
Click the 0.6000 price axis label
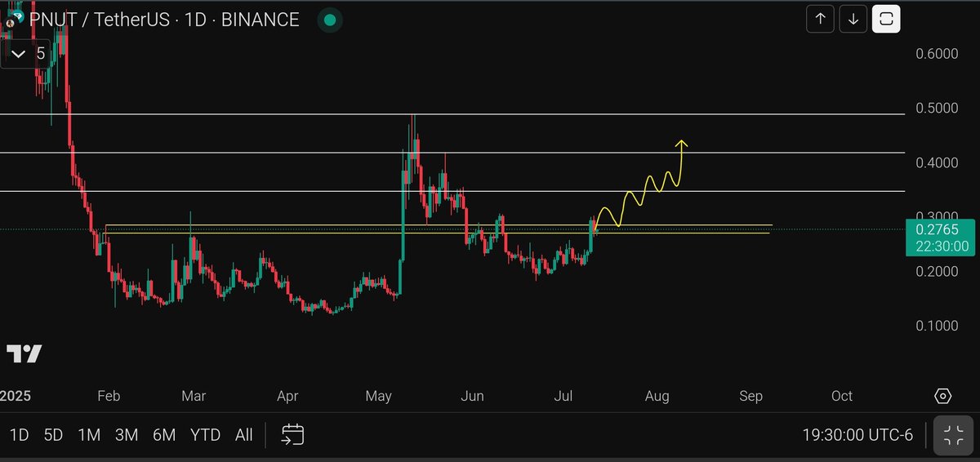pos(936,54)
